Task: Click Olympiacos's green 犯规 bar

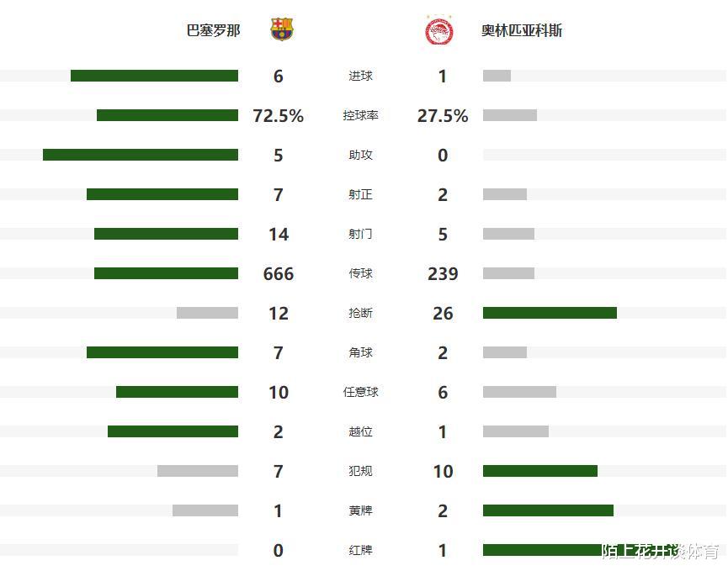Action: tap(539, 471)
